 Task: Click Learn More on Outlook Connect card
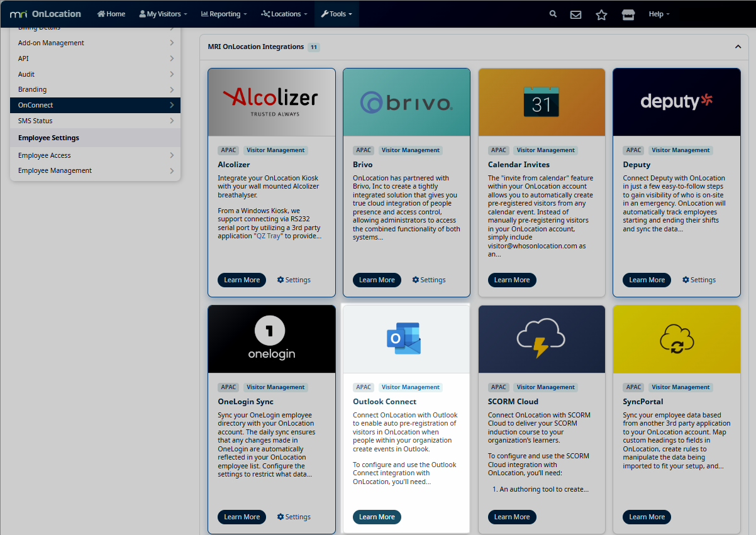click(377, 517)
